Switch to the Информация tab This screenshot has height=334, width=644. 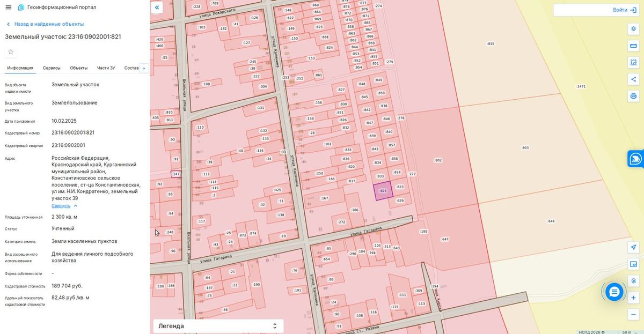coord(20,68)
